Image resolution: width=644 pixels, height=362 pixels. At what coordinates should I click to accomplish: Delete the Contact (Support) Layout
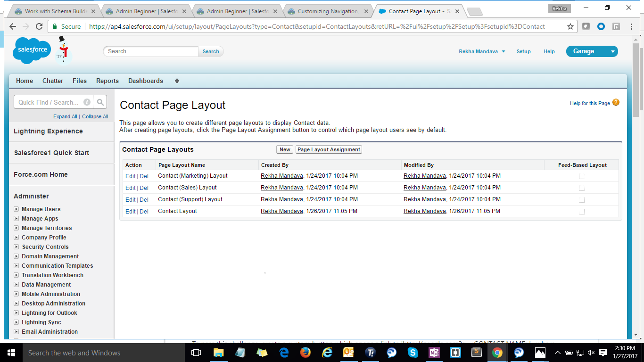point(144,200)
